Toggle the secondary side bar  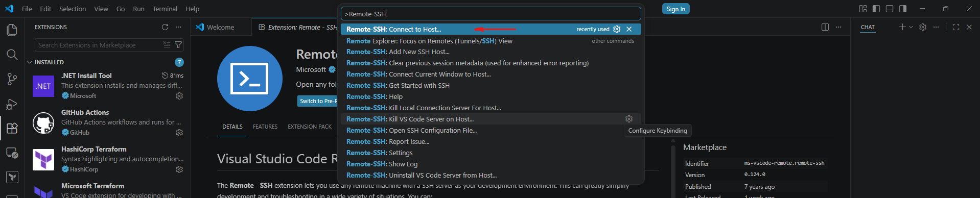point(903,9)
